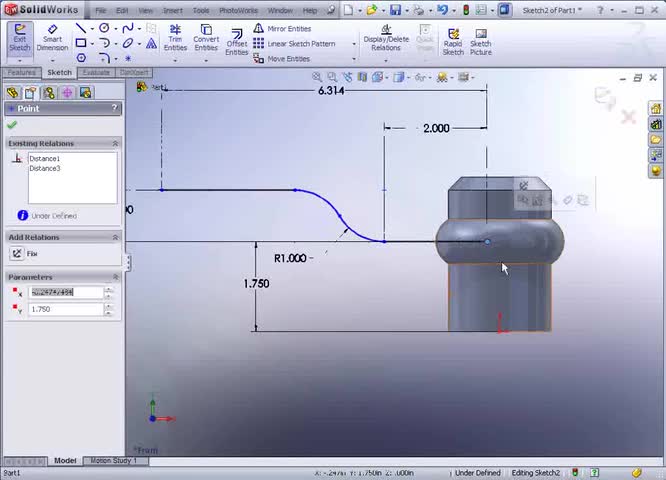Screen dimensions: 666x480
Task: Select the Sketch Fillet tool
Action: pos(104,58)
